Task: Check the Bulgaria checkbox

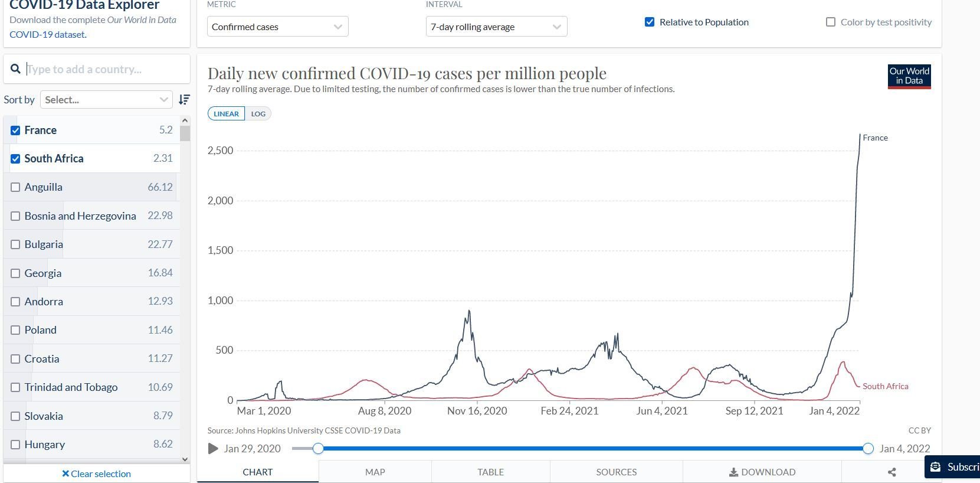Action: (x=15, y=244)
